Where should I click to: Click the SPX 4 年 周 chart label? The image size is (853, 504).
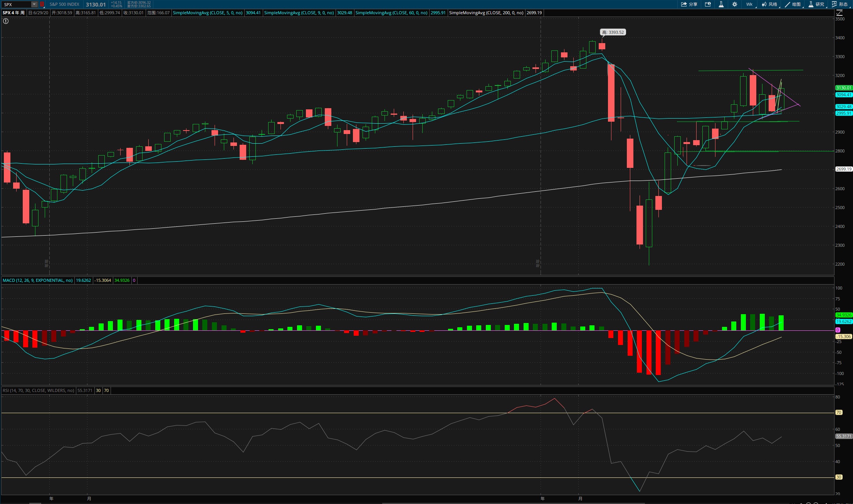pos(14,13)
